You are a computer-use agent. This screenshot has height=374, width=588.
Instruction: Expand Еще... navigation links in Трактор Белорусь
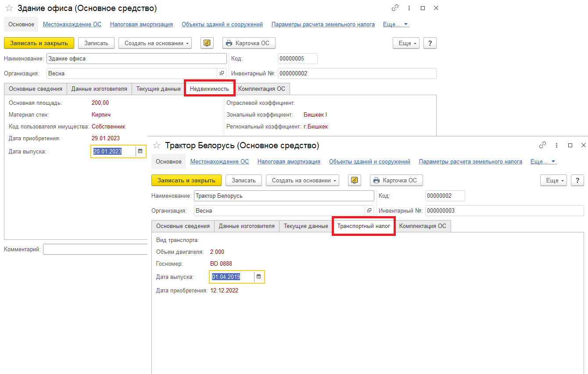[543, 161]
